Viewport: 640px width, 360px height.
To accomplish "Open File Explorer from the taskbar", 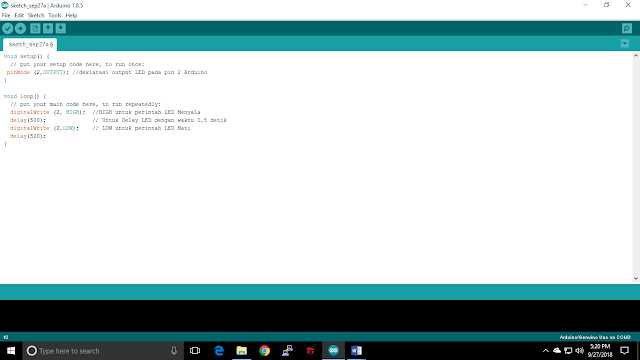I will pyautogui.click(x=242, y=351).
